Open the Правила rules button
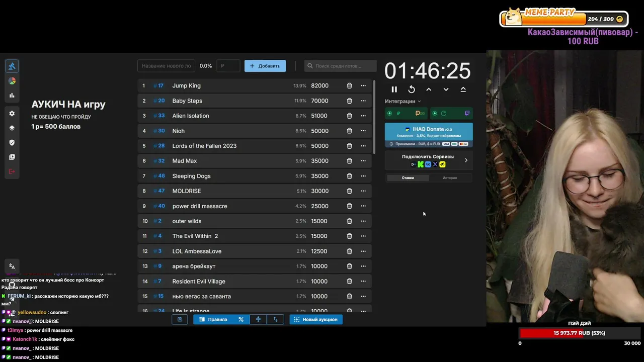644x362 pixels. (x=213, y=319)
